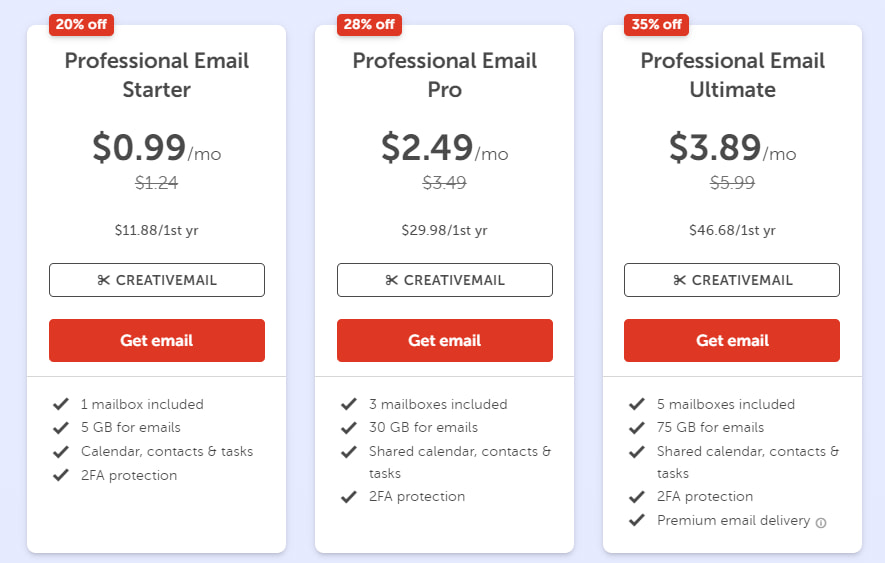885x563 pixels.
Task: Click the scissors icon in Starter coupon box
Action: [x=103, y=280]
